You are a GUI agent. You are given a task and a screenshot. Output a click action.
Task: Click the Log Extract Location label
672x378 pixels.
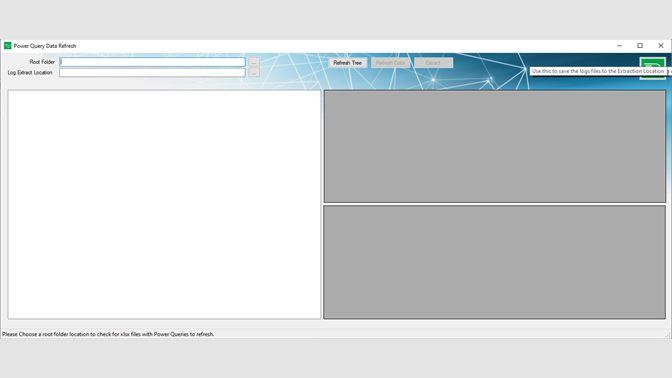tap(30, 72)
